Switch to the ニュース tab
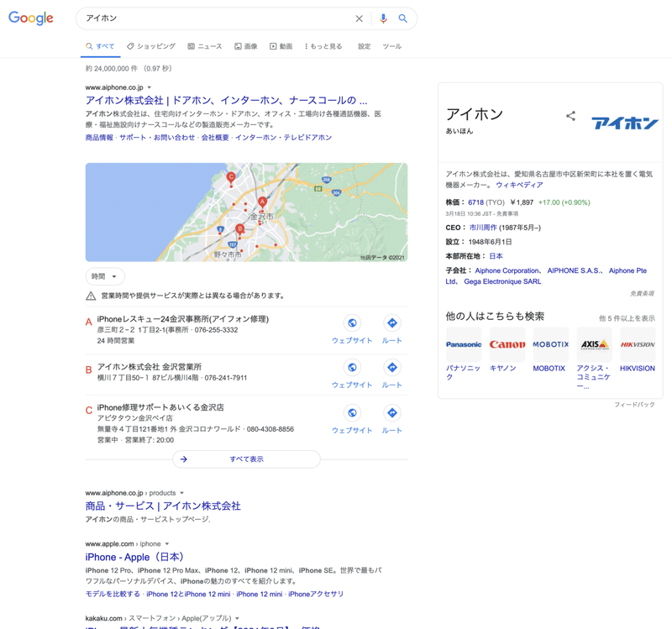This screenshot has width=672, height=629. [205, 46]
